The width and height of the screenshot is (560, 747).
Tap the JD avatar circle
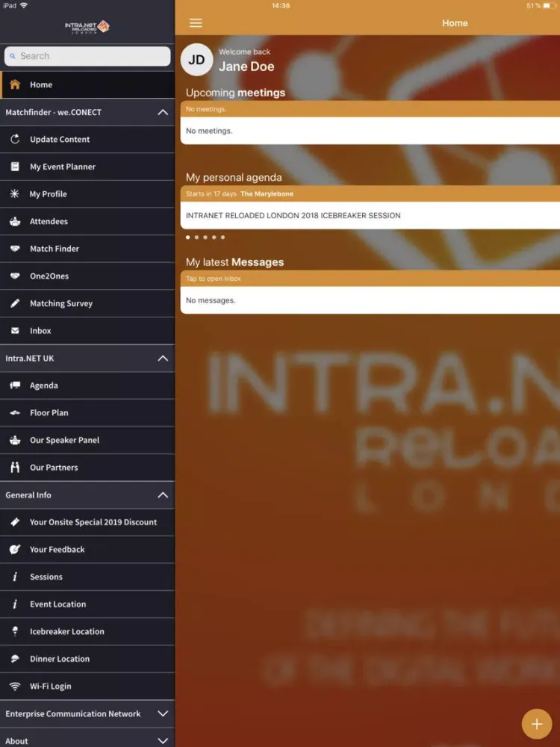click(x=196, y=60)
